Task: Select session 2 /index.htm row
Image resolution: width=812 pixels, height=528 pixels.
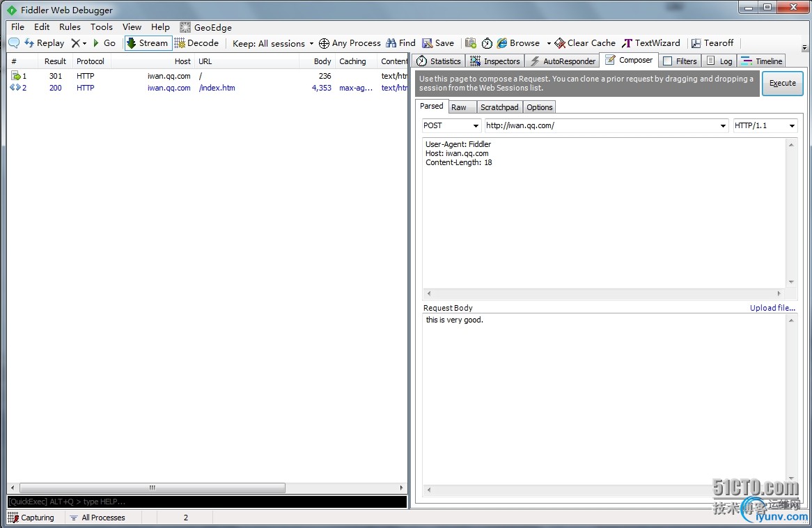Action: [207, 88]
